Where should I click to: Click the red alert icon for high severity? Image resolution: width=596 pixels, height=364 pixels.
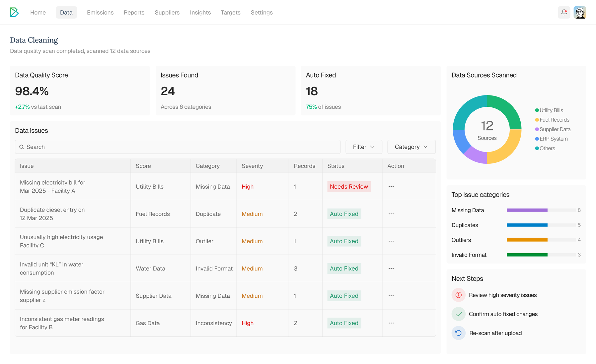tap(458, 295)
